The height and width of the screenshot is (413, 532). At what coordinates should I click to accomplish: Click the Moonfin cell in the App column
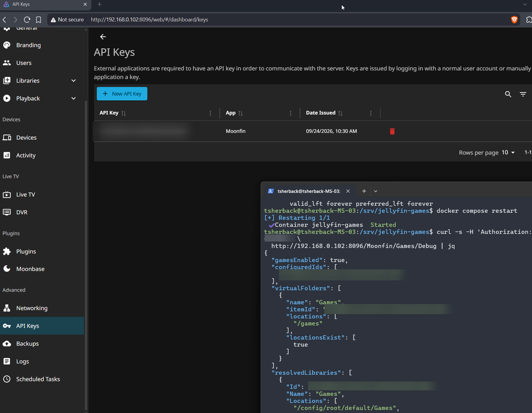click(235, 131)
